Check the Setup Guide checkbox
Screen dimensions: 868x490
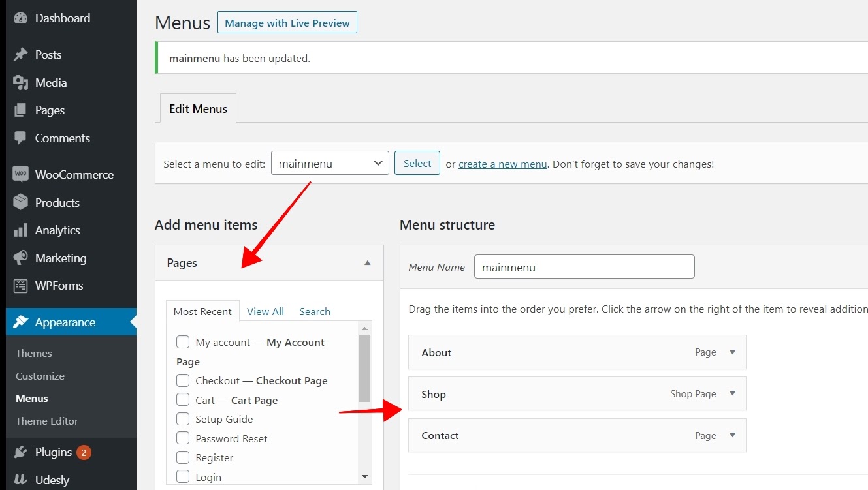tap(183, 419)
